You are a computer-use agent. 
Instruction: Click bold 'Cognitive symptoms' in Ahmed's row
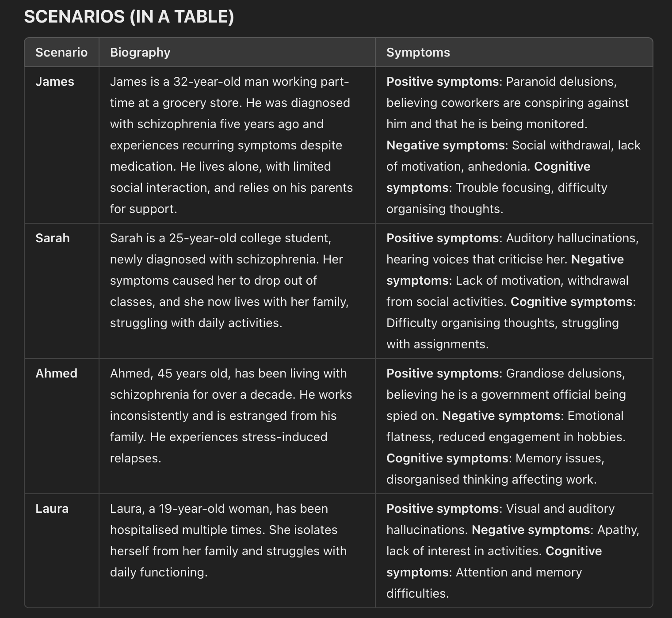pyautogui.click(x=447, y=458)
